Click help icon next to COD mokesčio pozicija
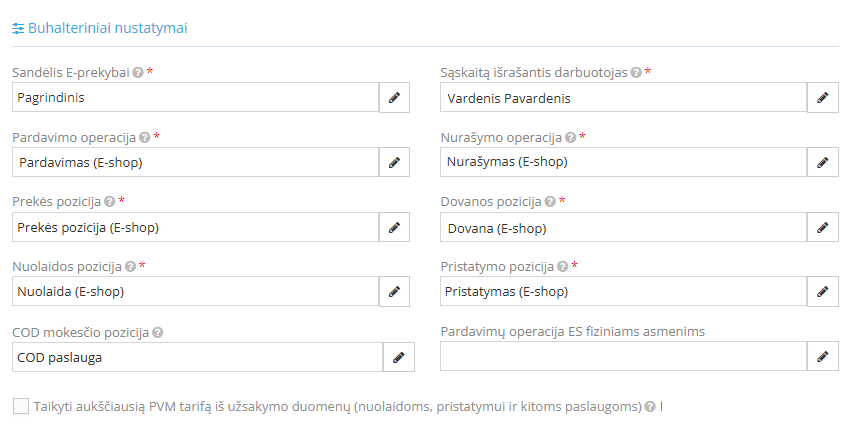 (x=158, y=332)
